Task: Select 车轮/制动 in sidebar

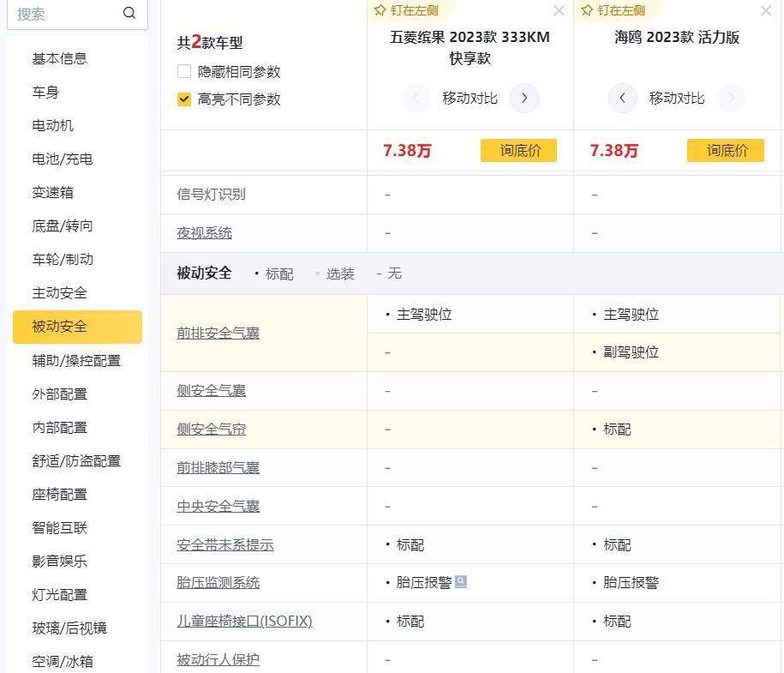Action: (63, 260)
